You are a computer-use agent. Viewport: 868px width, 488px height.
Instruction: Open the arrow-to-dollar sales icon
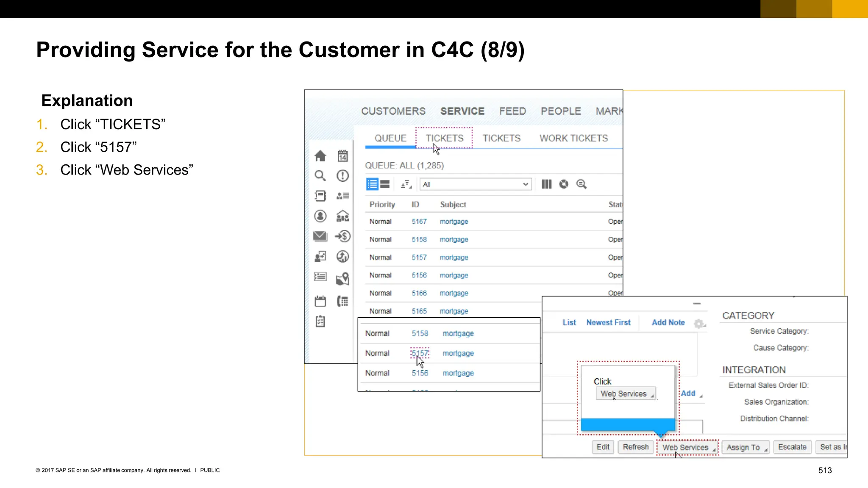pyautogui.click(x=342, y=236)
